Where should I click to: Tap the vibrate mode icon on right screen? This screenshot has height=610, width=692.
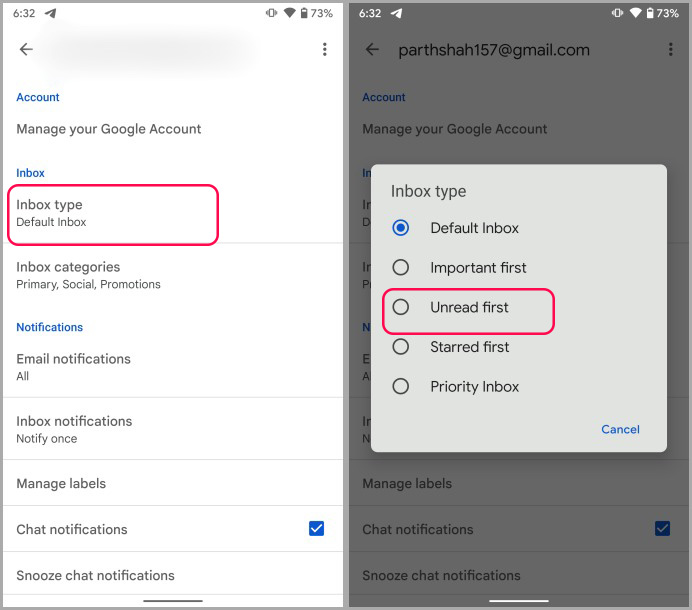coord(617,13)
